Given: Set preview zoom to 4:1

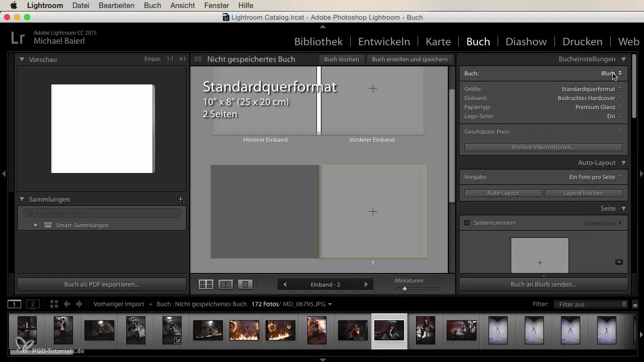Looking at the screenshot, I should pos(182,59).
